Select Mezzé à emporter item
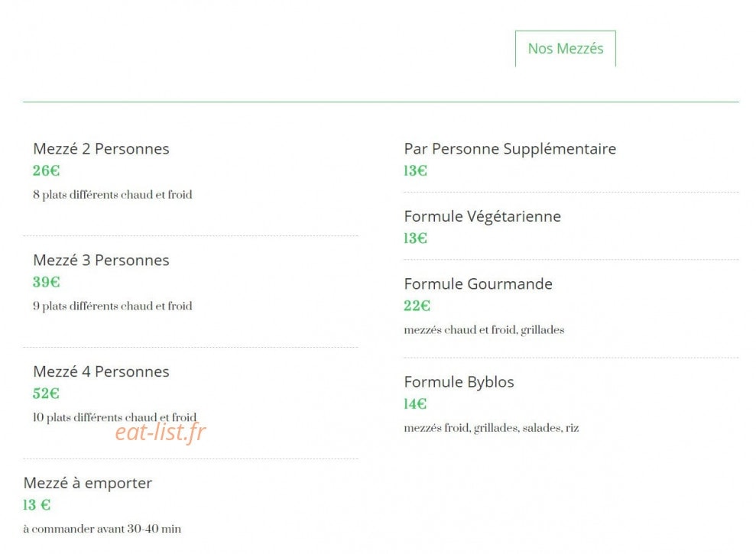Viewport: 756px width, 554px height. point(88,483)
